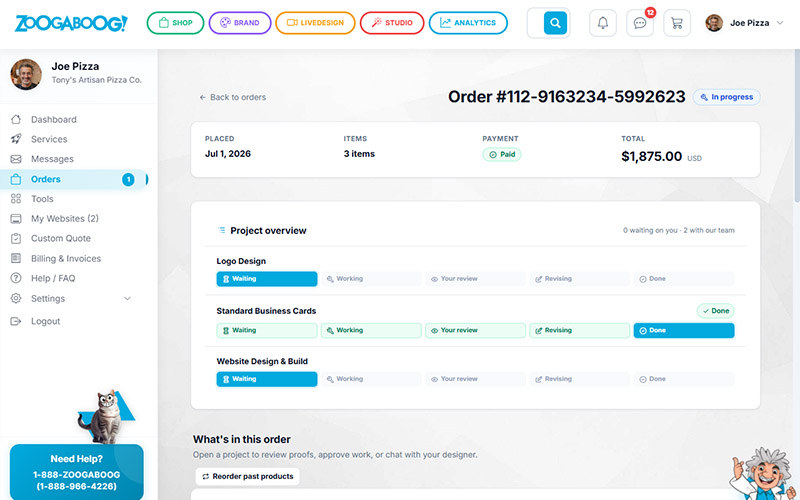This screenshot has height=500, width=800.
Task: Switch to the Analytics section
Action: point(468,23)
